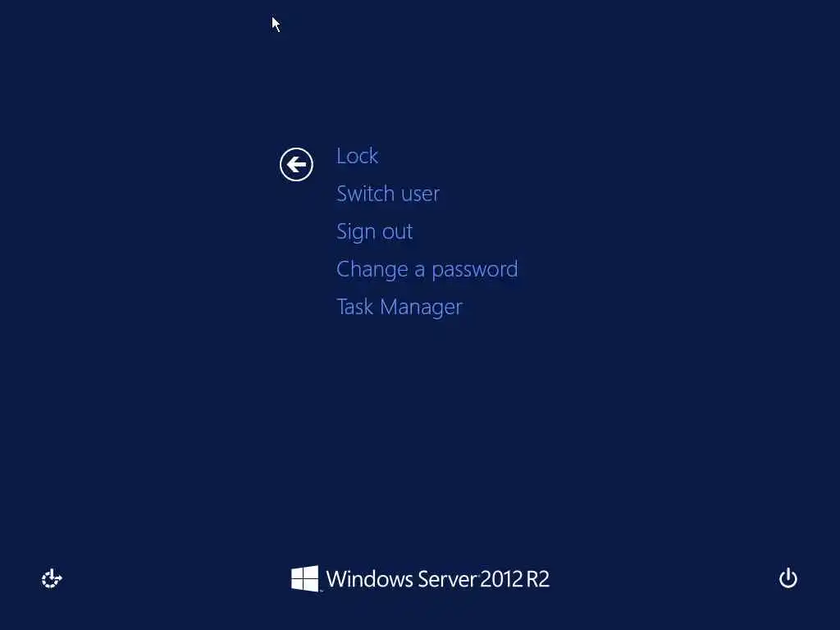Click the power button icon
The width and height of the screenshot is (840, 630).
click(x=788, y=578)
